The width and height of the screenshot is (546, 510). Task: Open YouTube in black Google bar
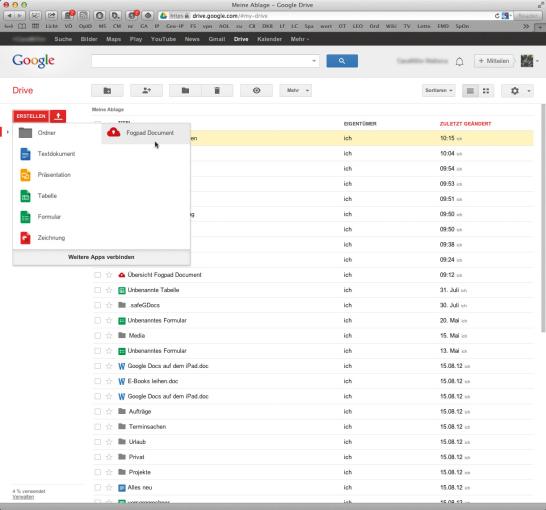click(163, 39)
